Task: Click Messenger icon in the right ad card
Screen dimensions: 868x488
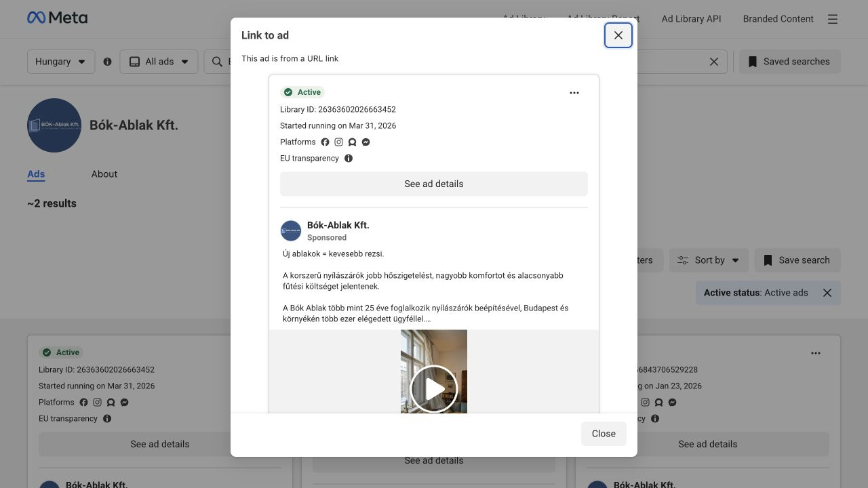Action: pyautogui.click(x=672, y=403)
